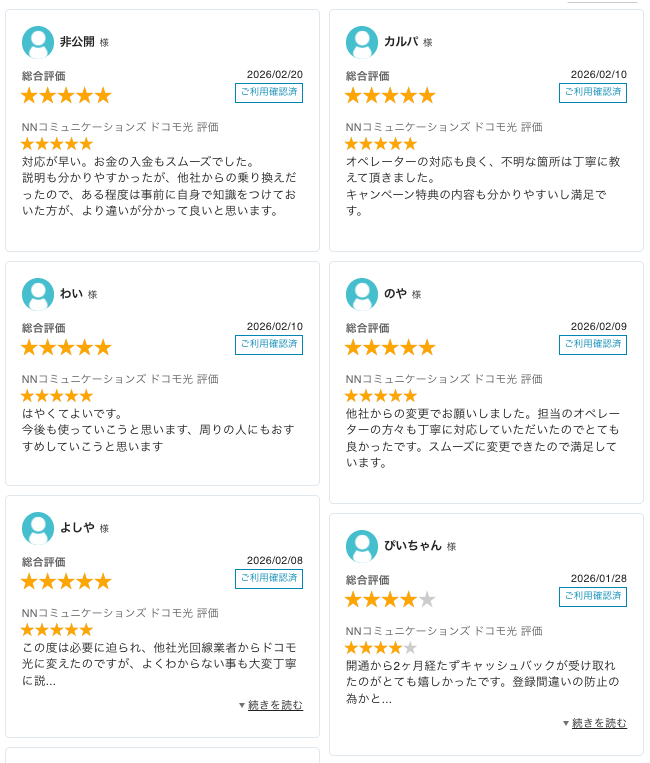Click the 2026/02/08 date on よしや's review
650x763 pixels.
[x=275, y=560]
